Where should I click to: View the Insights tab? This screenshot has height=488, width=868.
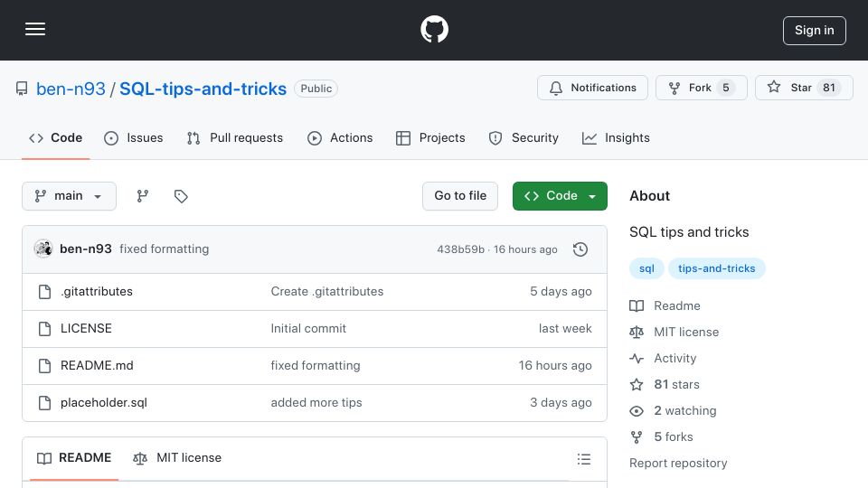[x=616, y=137]
